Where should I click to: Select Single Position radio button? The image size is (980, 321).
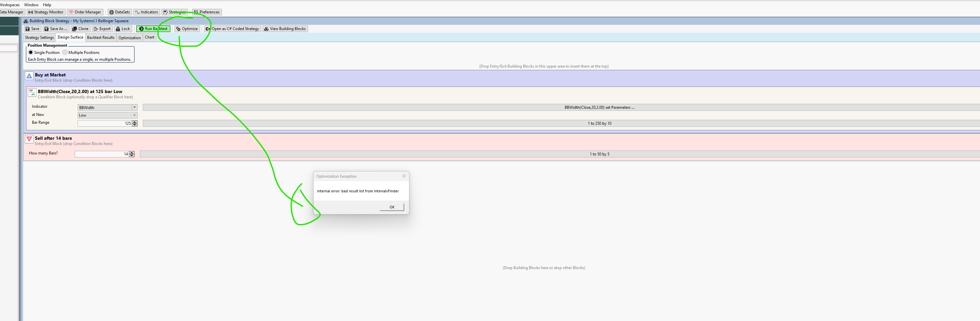coord(31,53)
